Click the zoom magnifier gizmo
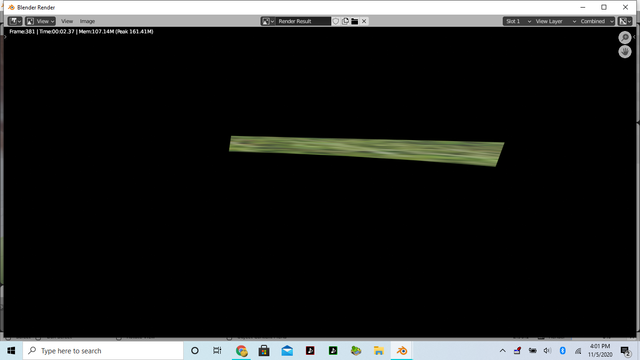This screenshot has height=360, width=640. pos(624,38)
